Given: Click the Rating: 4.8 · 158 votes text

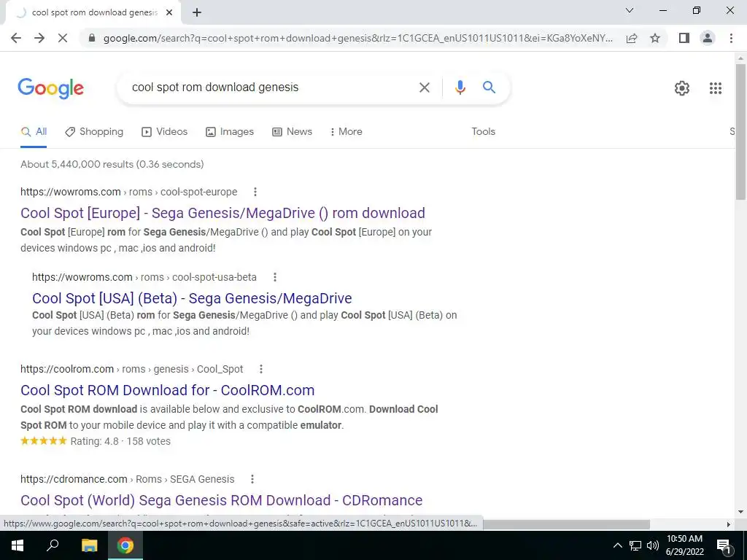Looking at the screenshot, I should (120, 441).
